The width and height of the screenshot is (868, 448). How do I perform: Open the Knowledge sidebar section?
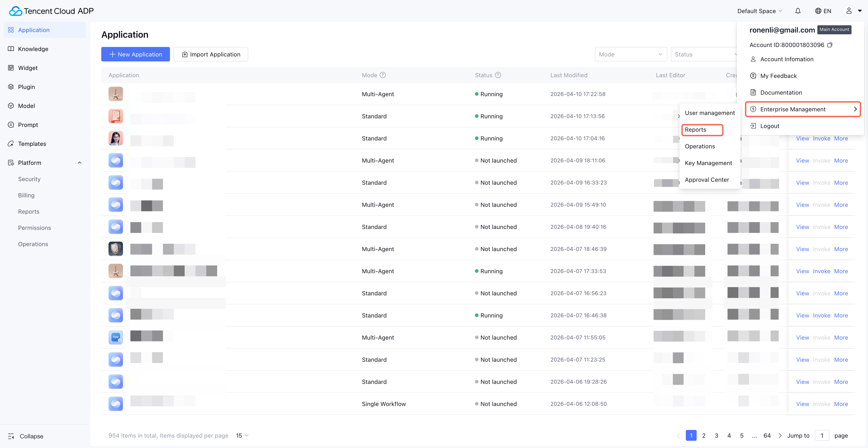(x=33, y=49)
